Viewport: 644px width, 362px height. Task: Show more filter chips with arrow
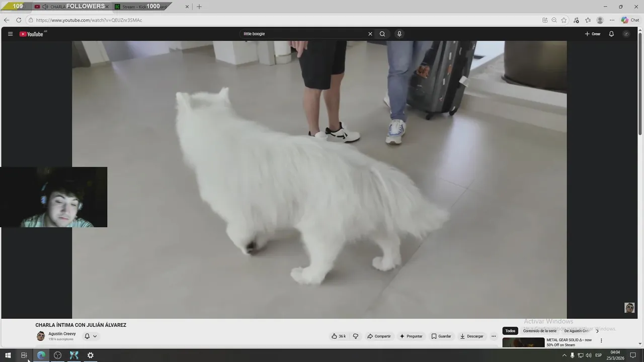click(x=597, y=331)
